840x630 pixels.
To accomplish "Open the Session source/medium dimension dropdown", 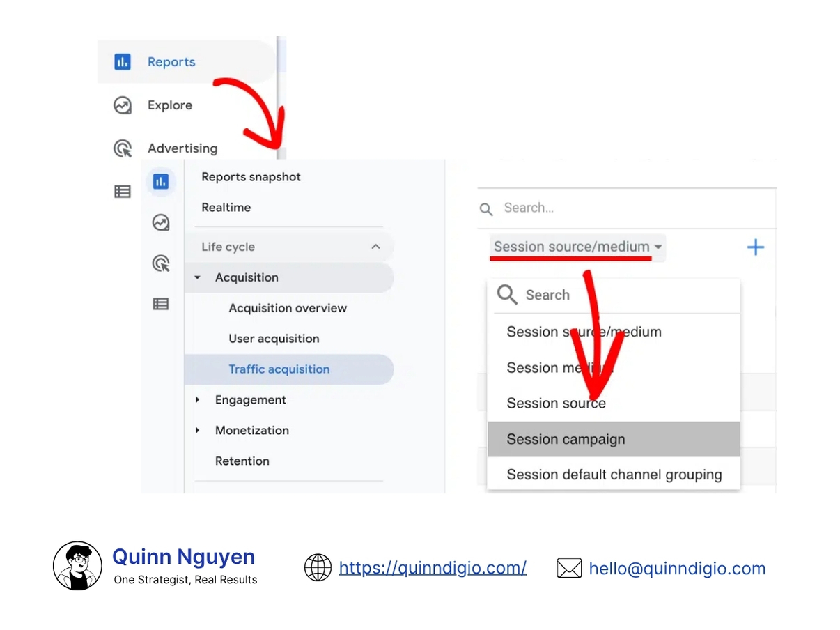I will pos(577,247).
